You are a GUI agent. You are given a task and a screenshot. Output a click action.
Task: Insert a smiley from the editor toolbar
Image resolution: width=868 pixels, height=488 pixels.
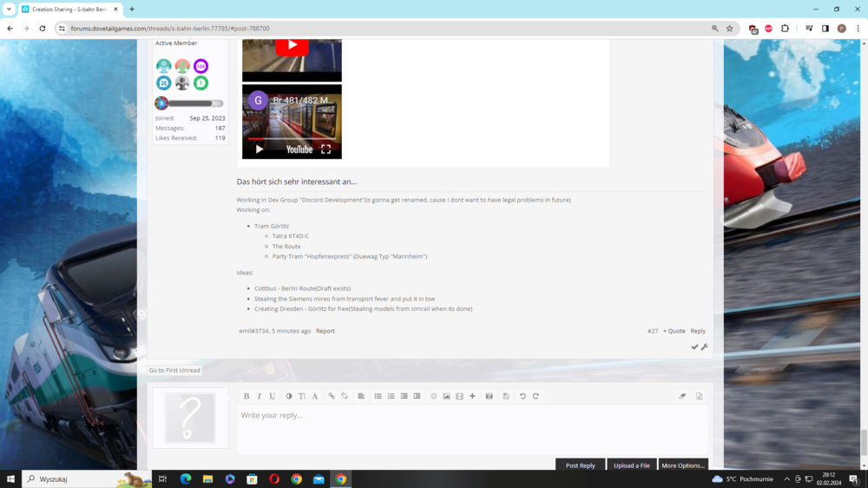point(433,396)
